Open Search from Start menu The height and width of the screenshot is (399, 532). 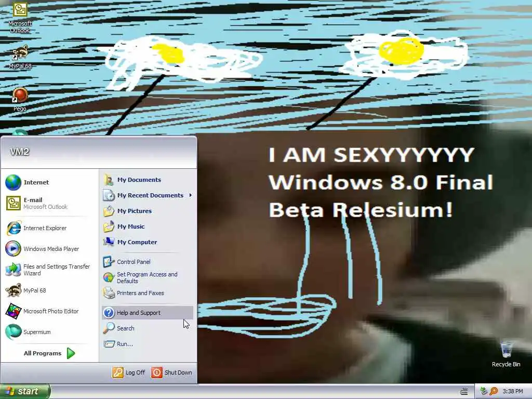(x=147, y=328)
